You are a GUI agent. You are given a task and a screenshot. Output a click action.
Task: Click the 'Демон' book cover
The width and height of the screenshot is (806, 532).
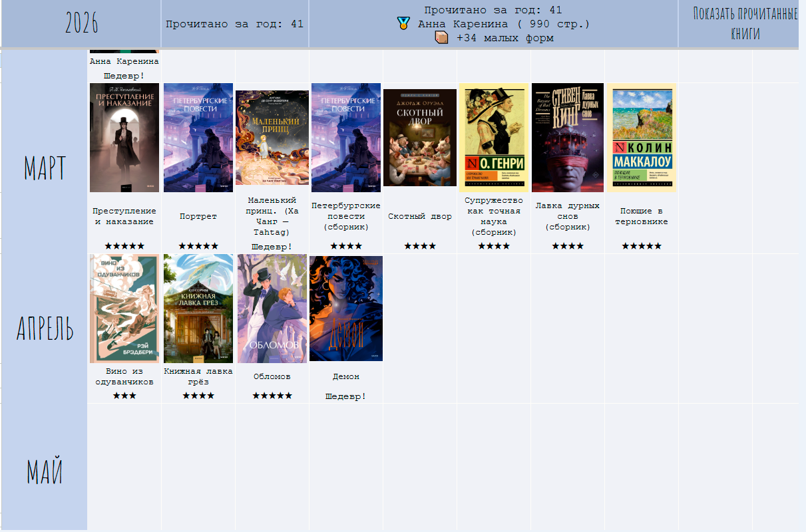tap(346, 309)
